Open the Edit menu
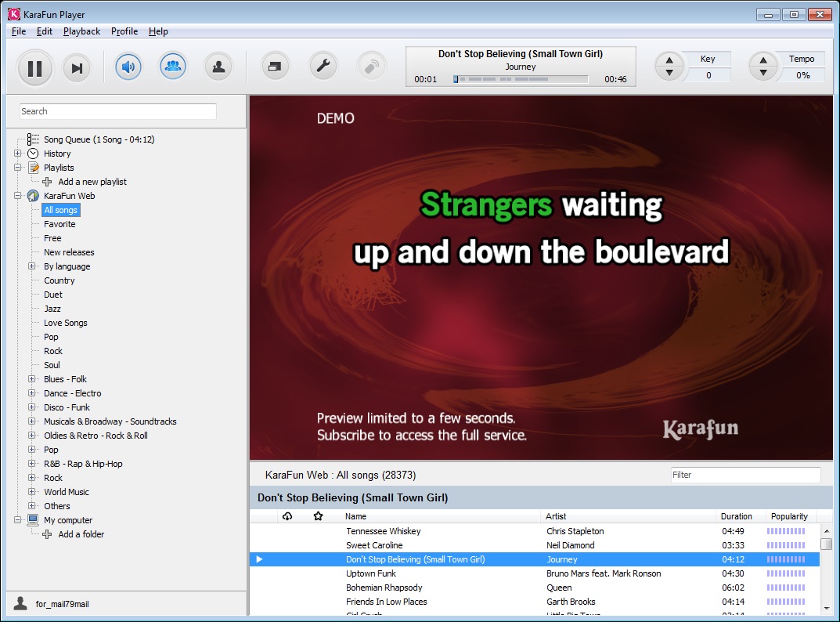 point(45,31)
